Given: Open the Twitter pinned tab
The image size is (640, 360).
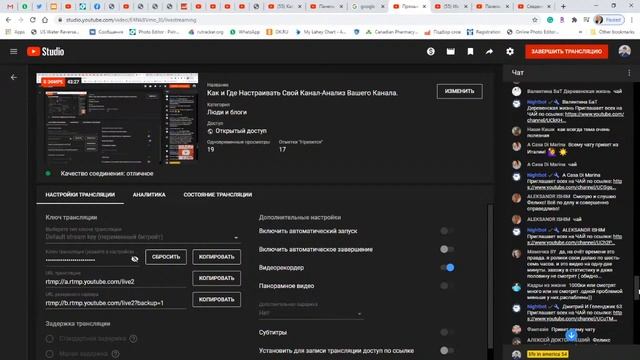Looking at the screenshot, I should (39, 7).
